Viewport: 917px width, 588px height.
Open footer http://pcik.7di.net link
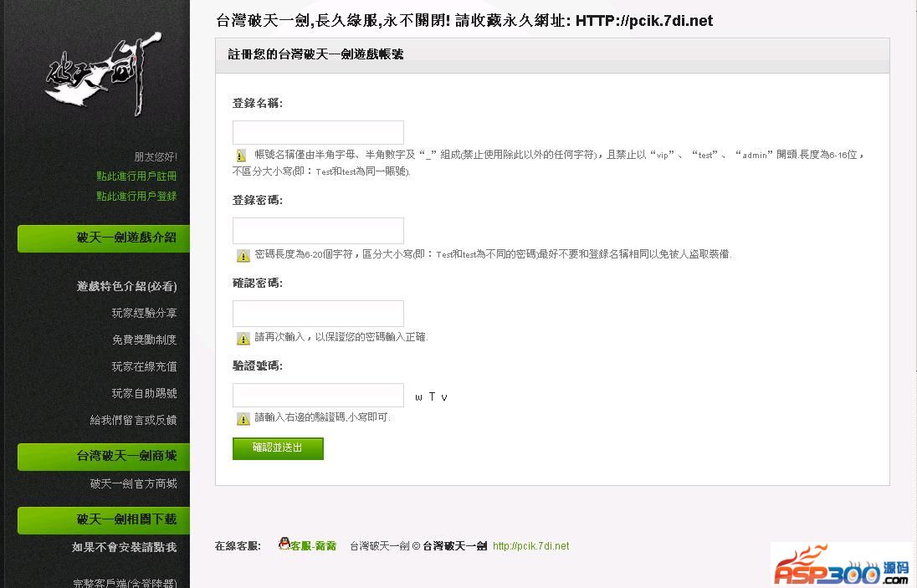(531, 546)
